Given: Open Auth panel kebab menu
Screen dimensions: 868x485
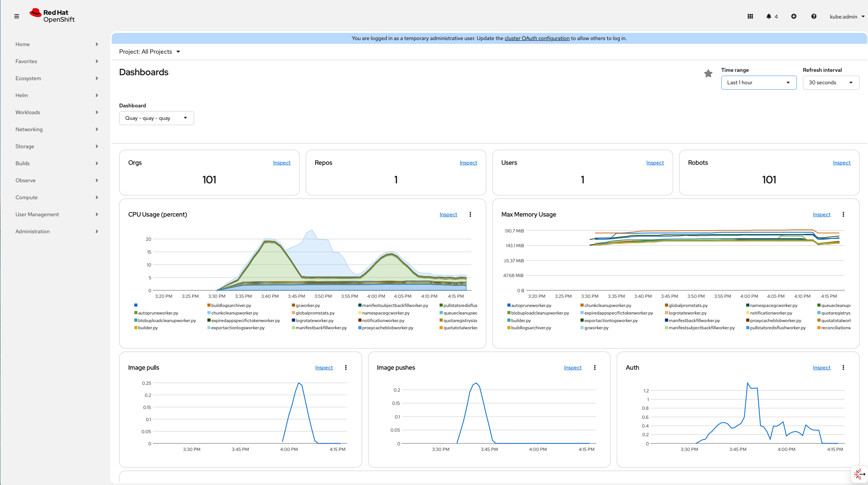Looking at the screenshot, I should click(843, 367).
